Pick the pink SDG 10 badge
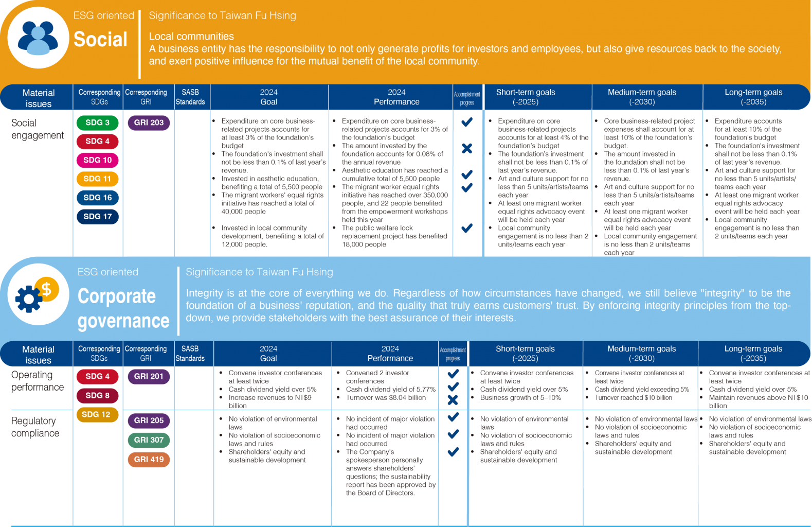 click(97, 160)
